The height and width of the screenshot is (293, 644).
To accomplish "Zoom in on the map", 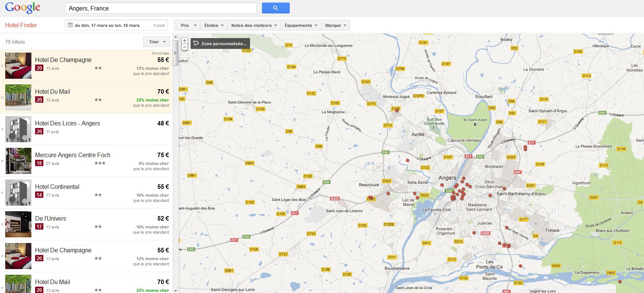I will (x=185, y=41).
